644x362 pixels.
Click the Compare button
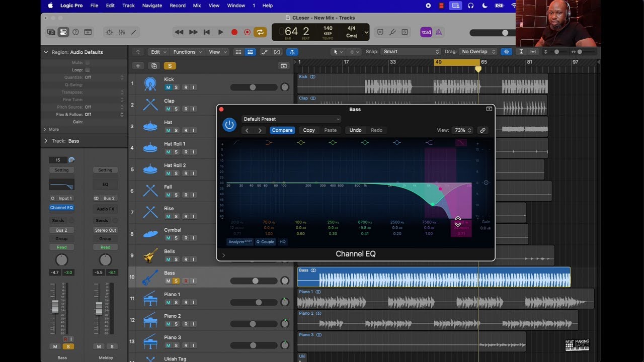(x=282, y=130)
